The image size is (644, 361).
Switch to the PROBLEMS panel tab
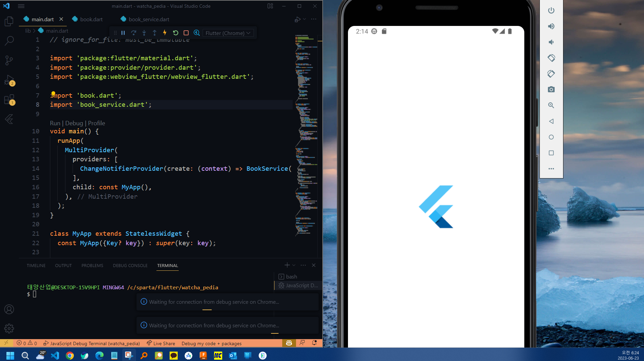click(92, 265)
